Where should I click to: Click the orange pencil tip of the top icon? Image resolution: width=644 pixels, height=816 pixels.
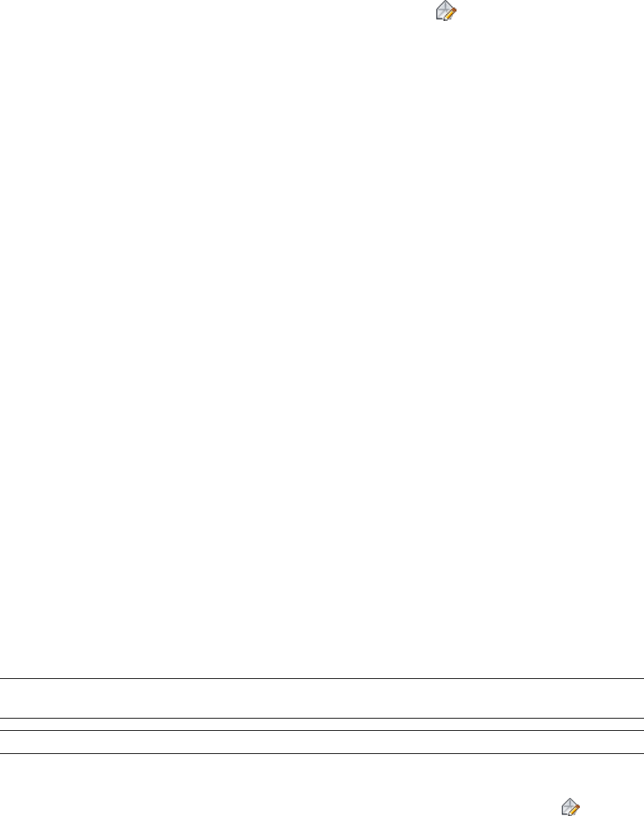(454, 9)
